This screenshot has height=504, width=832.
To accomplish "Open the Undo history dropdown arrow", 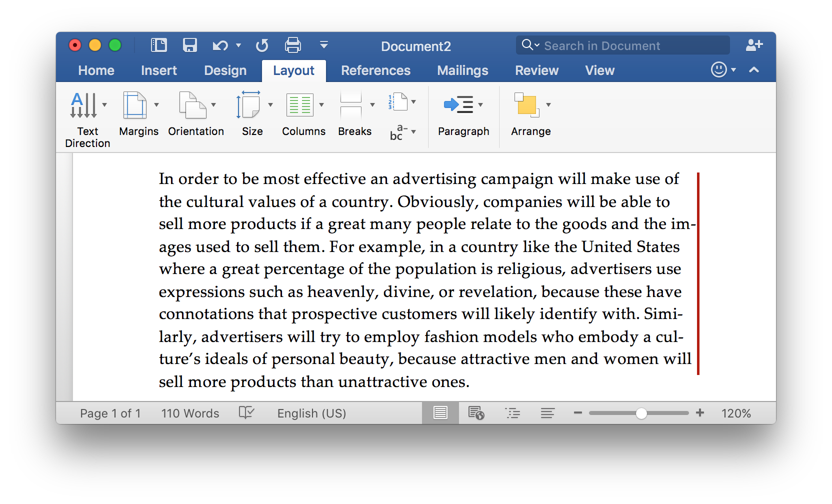I will 238,45.
